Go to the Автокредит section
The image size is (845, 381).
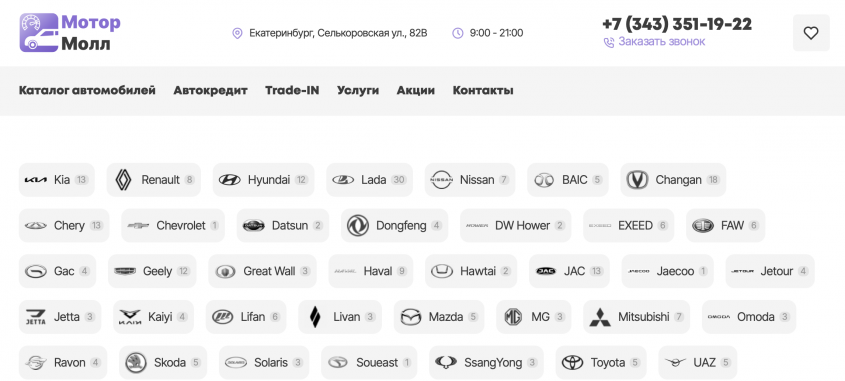point(210,91)
